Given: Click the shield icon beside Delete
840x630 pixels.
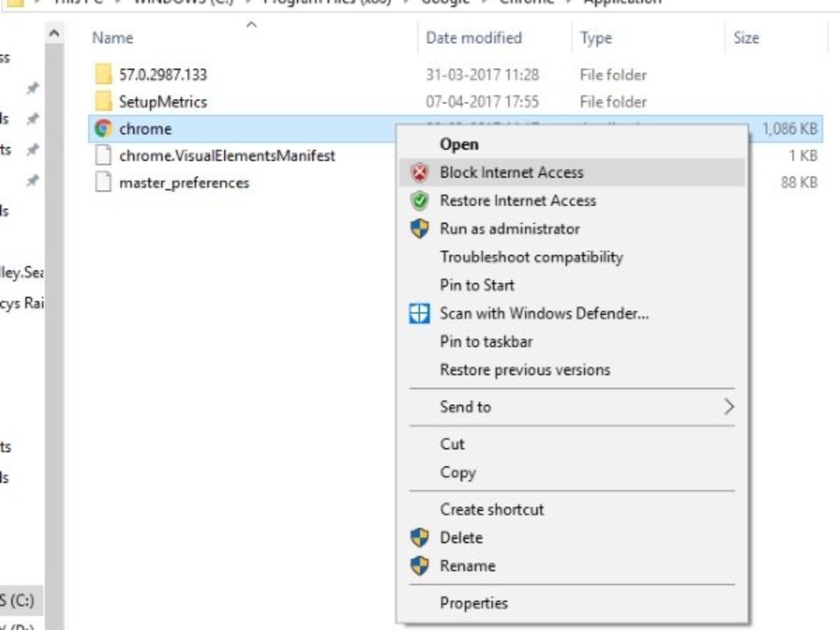Looking at the screenshot, I should point(419,538).
